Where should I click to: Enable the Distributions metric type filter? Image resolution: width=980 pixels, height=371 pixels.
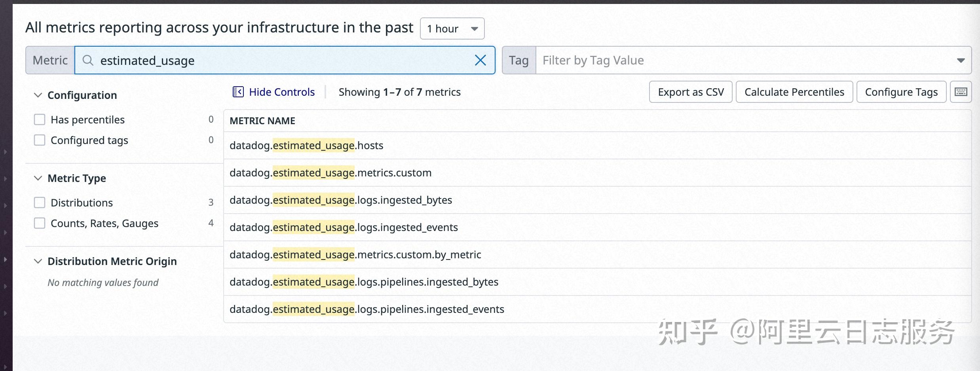[39, 202]
